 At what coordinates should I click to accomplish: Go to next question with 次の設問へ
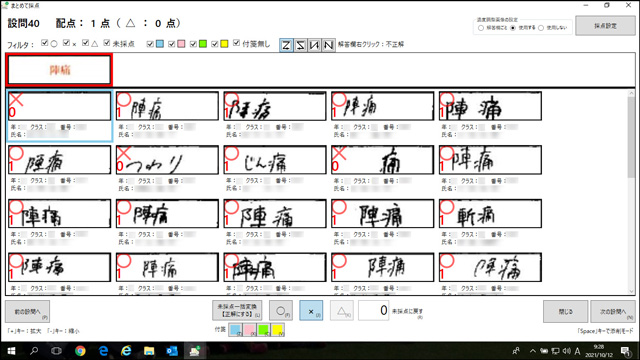click(613, 311)
